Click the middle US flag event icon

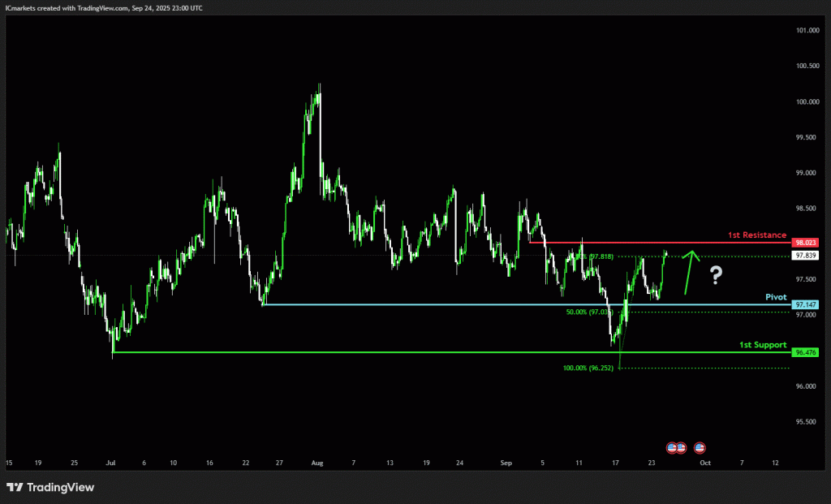(x=681, y=447)
